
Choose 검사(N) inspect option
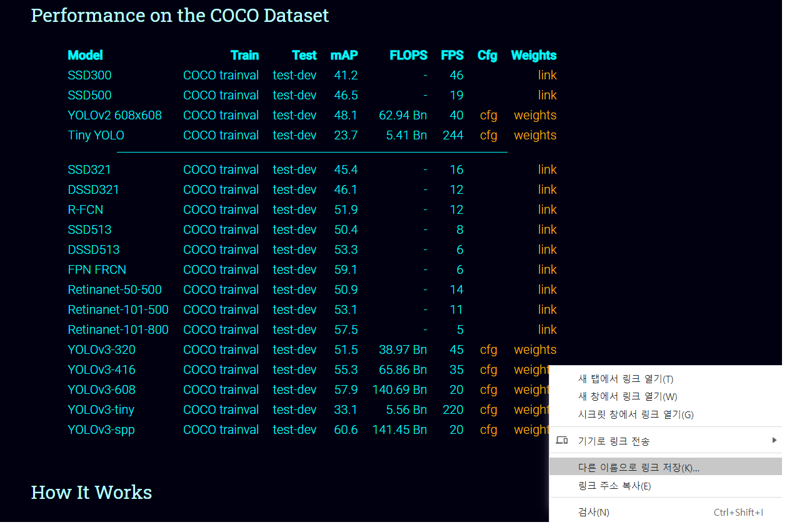tap(665, 512)
